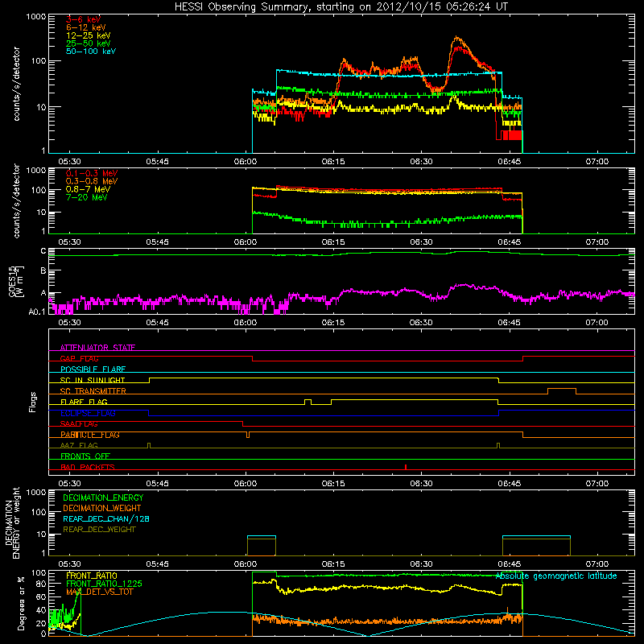Select the GAP_FLAG label
The width and height of the screenshot is (644, 644).
(79, 358)
